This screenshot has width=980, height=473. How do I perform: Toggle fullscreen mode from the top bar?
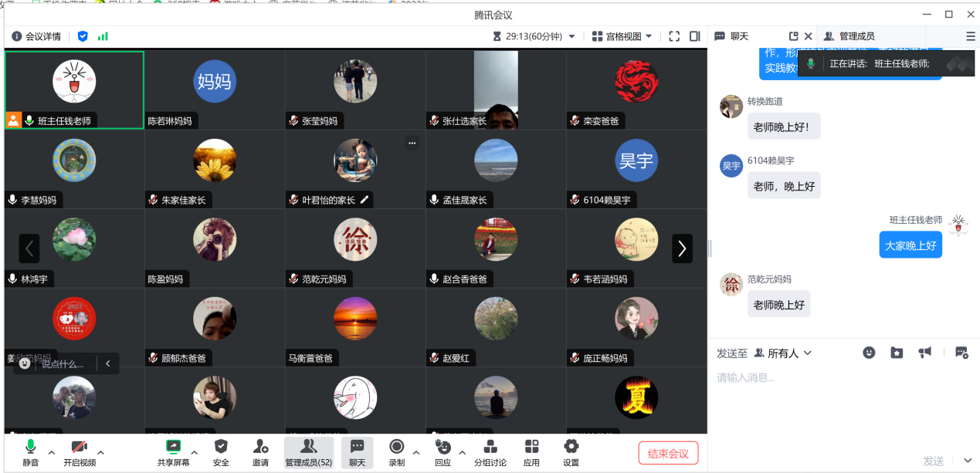tap(673, 35)
